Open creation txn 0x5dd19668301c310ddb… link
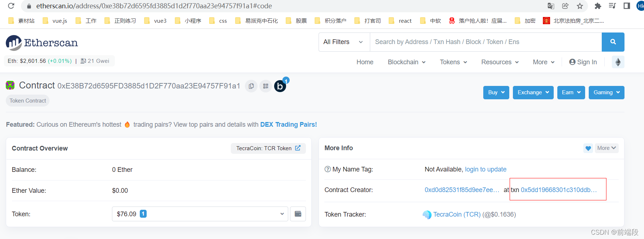 pyautogui.click(x=559, y=190)
